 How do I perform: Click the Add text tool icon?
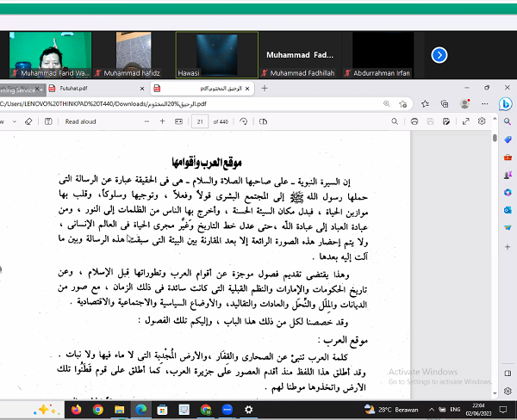pyautogui.click(x=48, y=121)
